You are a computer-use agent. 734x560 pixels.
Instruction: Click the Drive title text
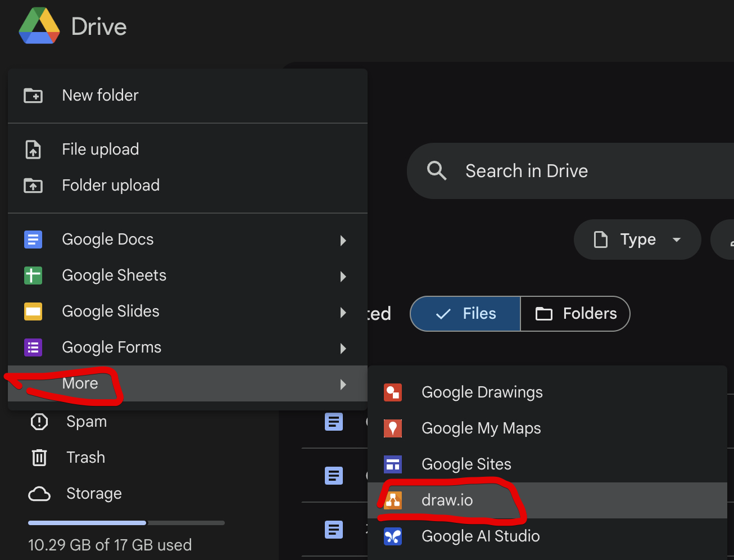99,26
